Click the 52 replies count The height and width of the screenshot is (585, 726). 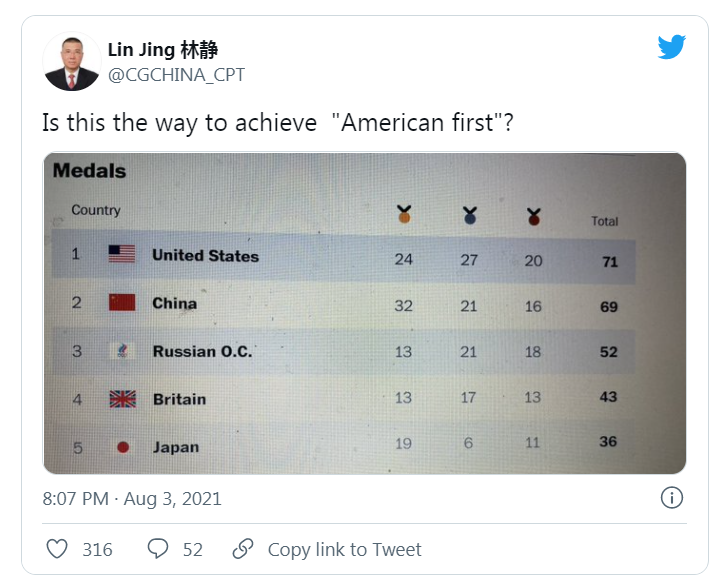point(193,549)
